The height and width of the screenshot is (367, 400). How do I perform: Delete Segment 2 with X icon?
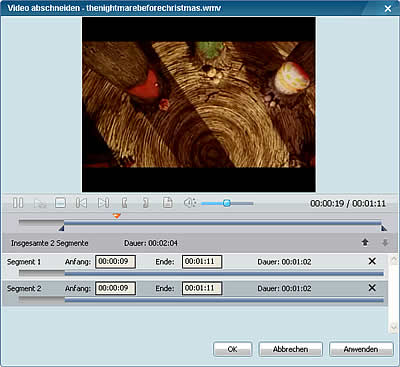(x=372, y=288)
